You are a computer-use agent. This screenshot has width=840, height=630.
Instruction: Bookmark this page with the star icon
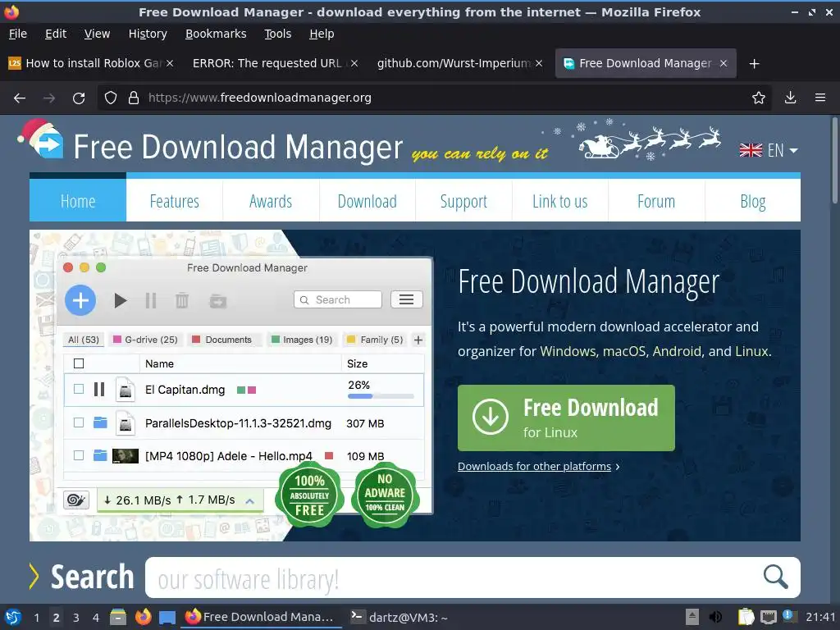coord(758,98)
